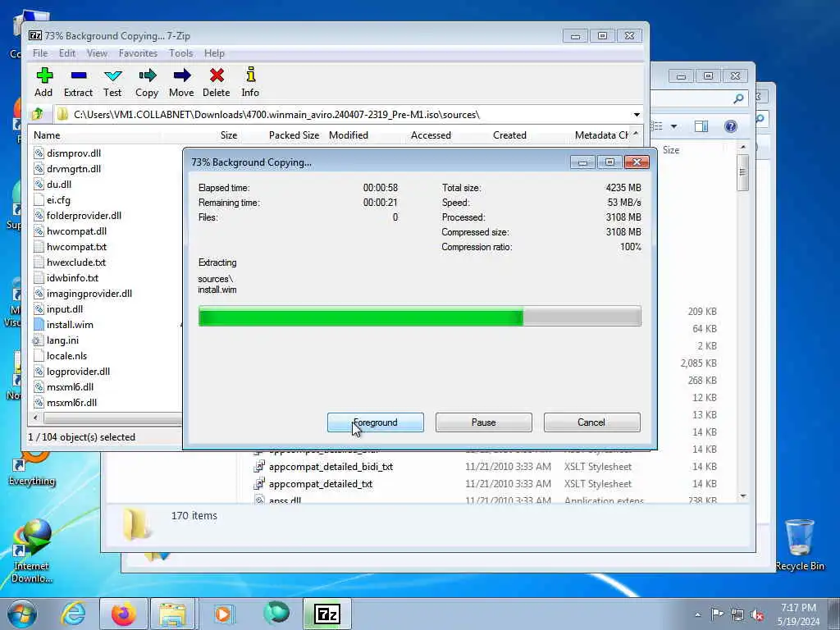Click Explorer window search magnifier icon
This screenshot has height=630, width=840.
coord(739,98)
